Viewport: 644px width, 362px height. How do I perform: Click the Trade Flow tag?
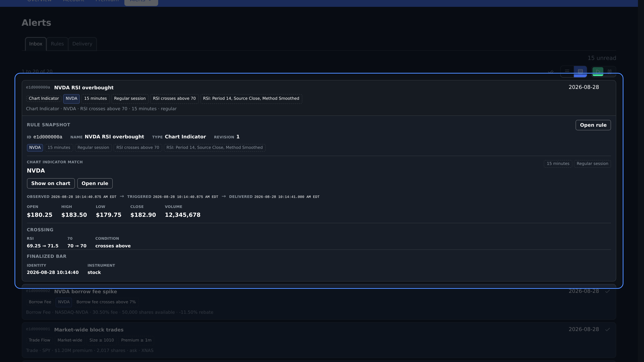pyautogui.click(x=39, y=340)
